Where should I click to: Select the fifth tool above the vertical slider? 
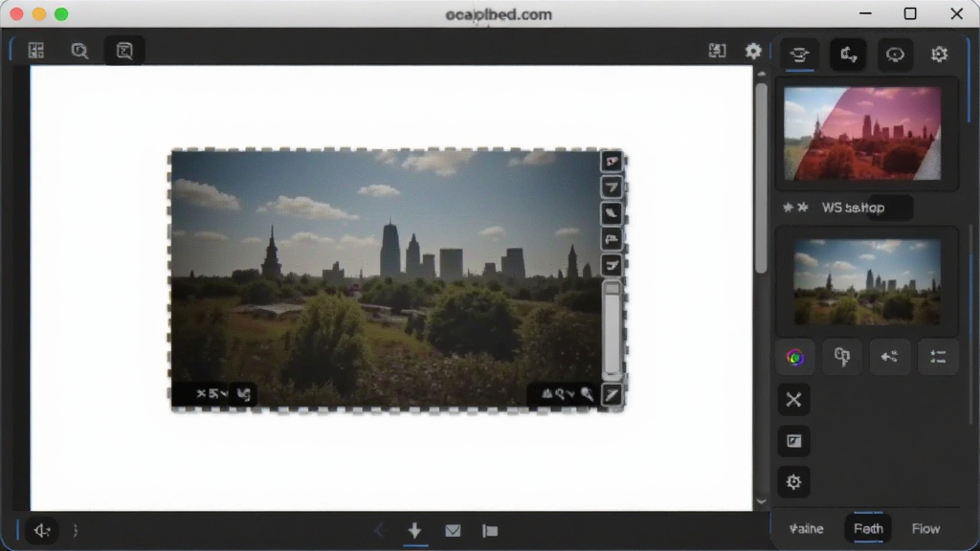coord(612,265)
